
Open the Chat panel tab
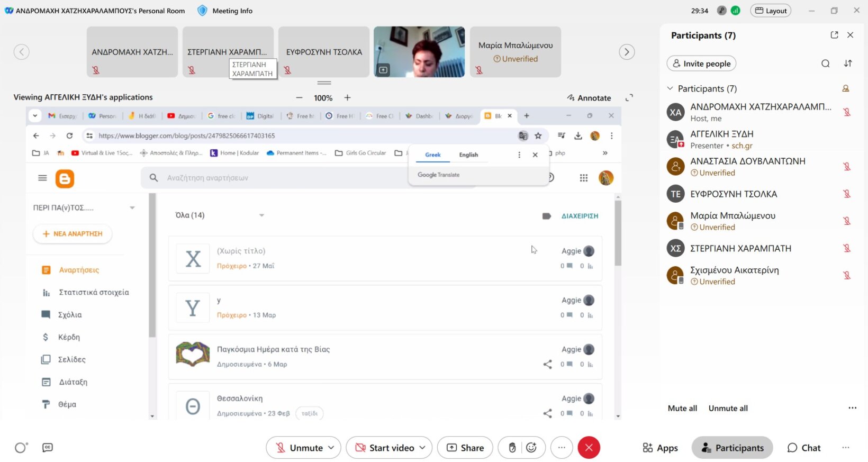click(803, 448)
